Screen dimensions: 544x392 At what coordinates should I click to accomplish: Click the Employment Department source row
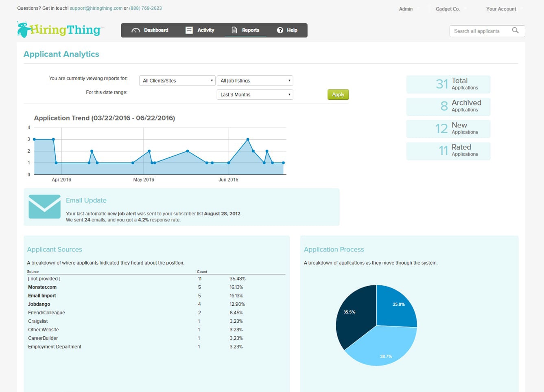coord(156,347)
